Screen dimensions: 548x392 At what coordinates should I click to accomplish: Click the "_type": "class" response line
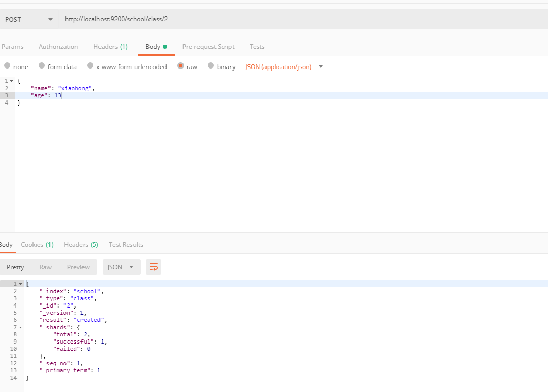point(68,298)
